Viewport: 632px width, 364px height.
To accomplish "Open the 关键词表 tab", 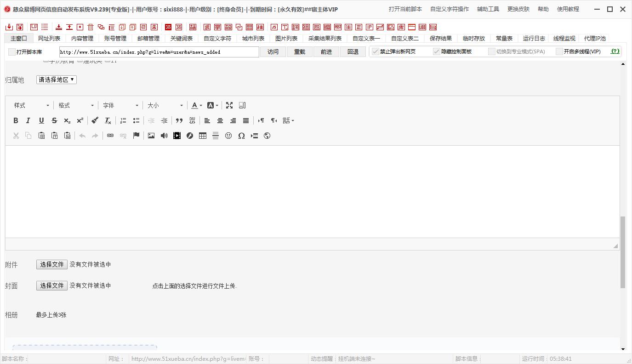I will 182,39.
